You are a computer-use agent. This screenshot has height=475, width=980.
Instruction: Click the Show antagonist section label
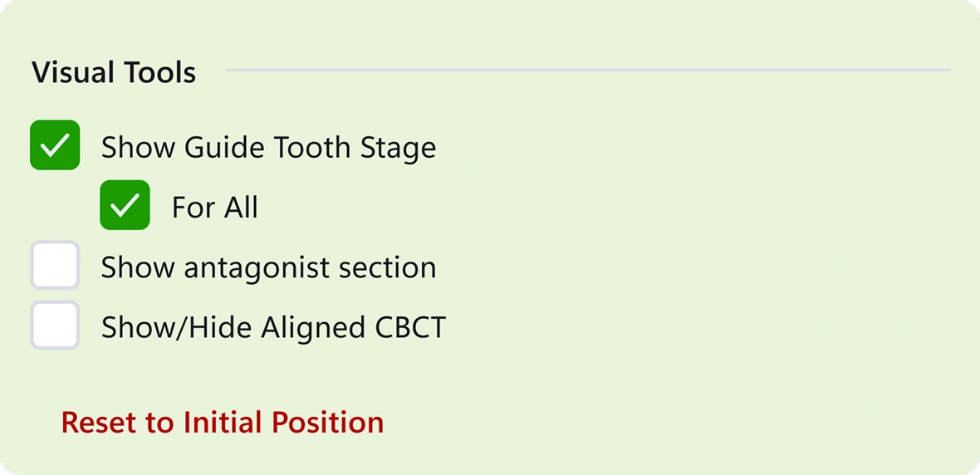pyautogui.click(x=269, y=268)
